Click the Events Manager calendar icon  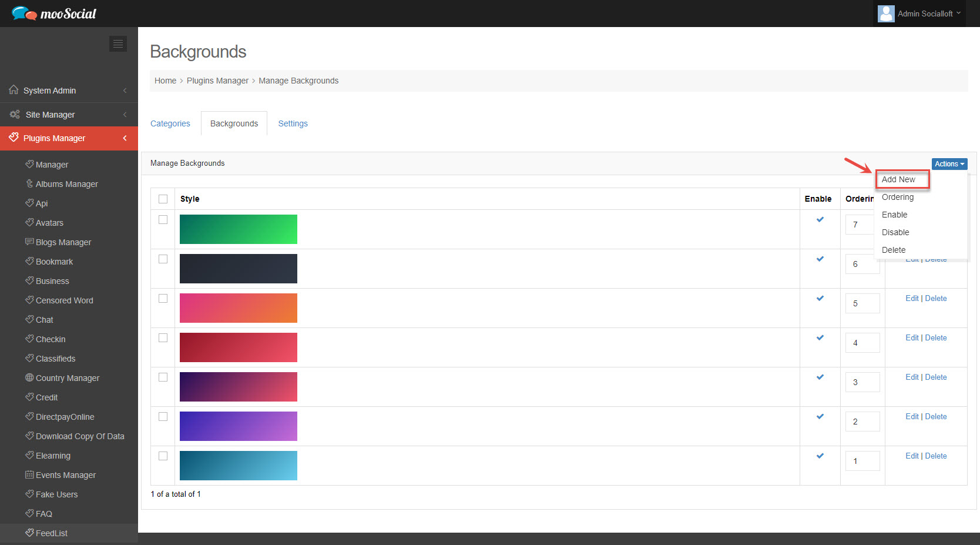coord(29,474)
